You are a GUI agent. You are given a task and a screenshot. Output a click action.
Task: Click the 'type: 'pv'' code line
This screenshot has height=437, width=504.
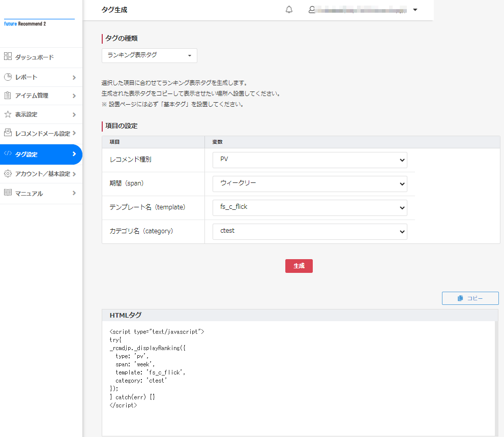132,356
